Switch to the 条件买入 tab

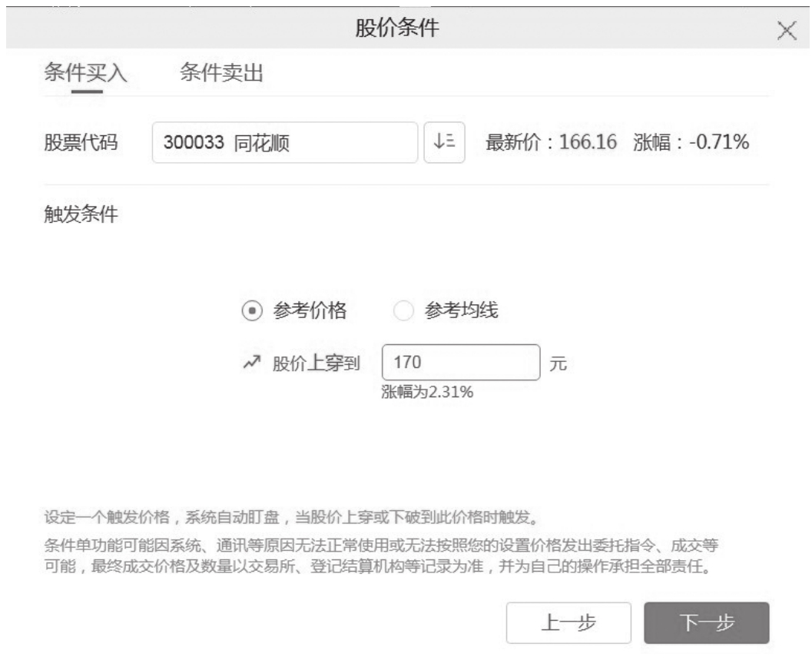86,72
